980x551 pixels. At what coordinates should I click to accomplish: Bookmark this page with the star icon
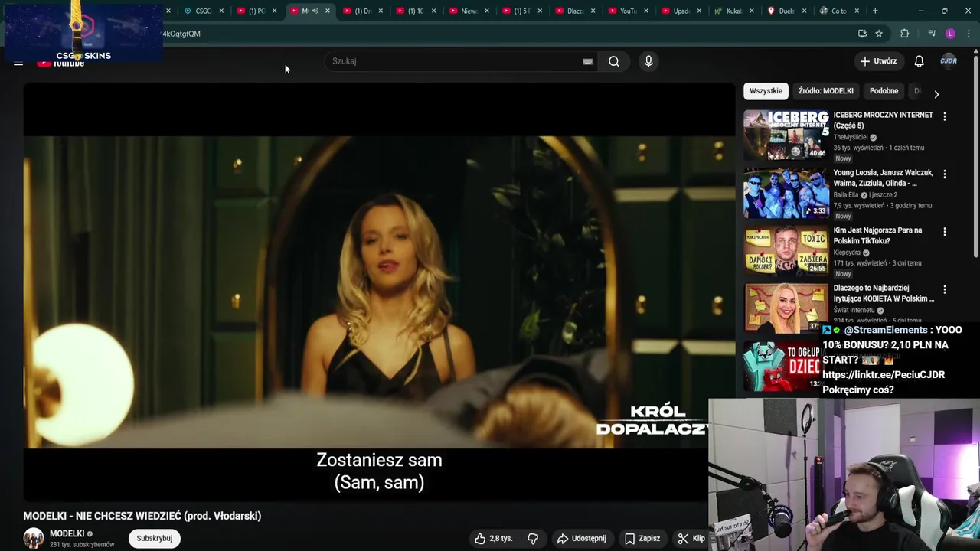click(x=879, y=34)
